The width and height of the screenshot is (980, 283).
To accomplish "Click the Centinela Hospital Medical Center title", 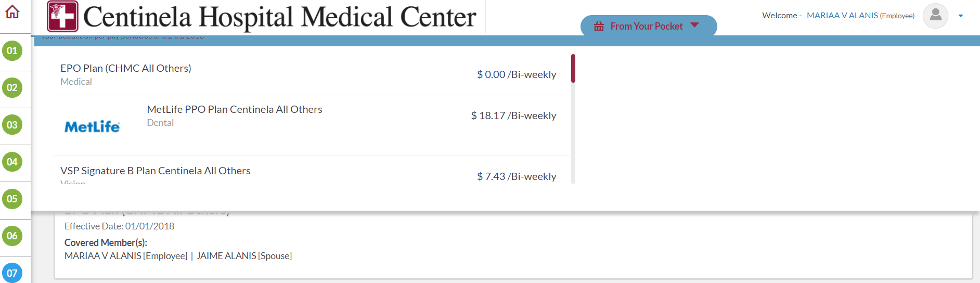I will [280, 17].
